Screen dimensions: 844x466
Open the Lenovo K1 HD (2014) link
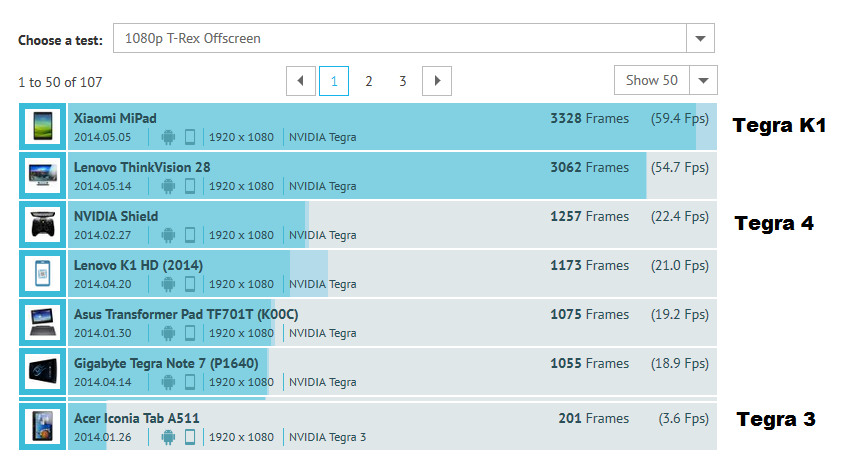pyautogui.click(x=138, y=265)
